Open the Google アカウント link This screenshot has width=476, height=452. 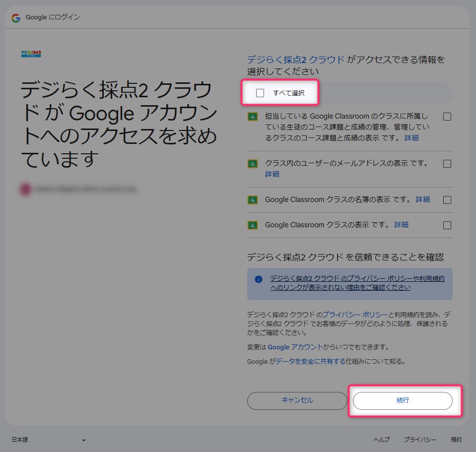(x=295, y=347)
